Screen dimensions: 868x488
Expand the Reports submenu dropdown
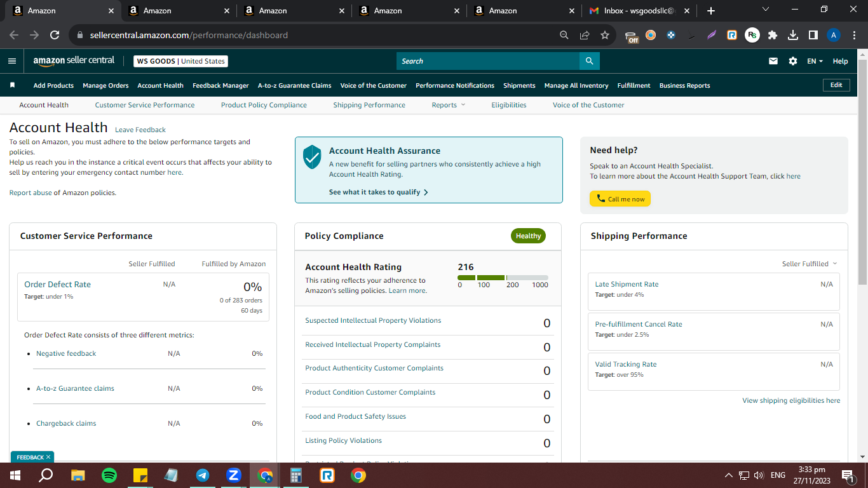pos(449,105)
